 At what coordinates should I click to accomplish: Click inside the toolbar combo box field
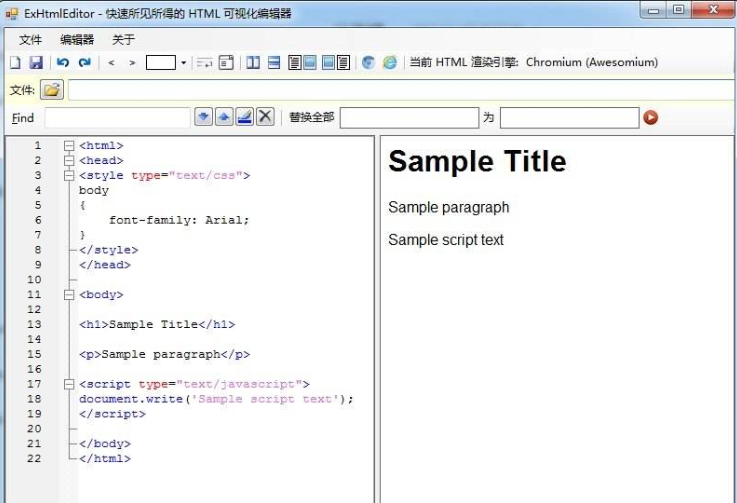point(161,63)
